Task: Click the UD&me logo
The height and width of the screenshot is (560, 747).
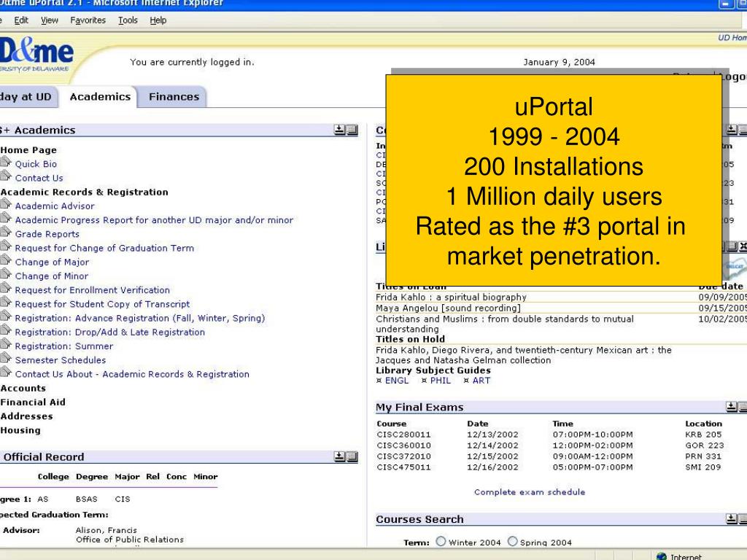Action: click(x=36, y=54)
